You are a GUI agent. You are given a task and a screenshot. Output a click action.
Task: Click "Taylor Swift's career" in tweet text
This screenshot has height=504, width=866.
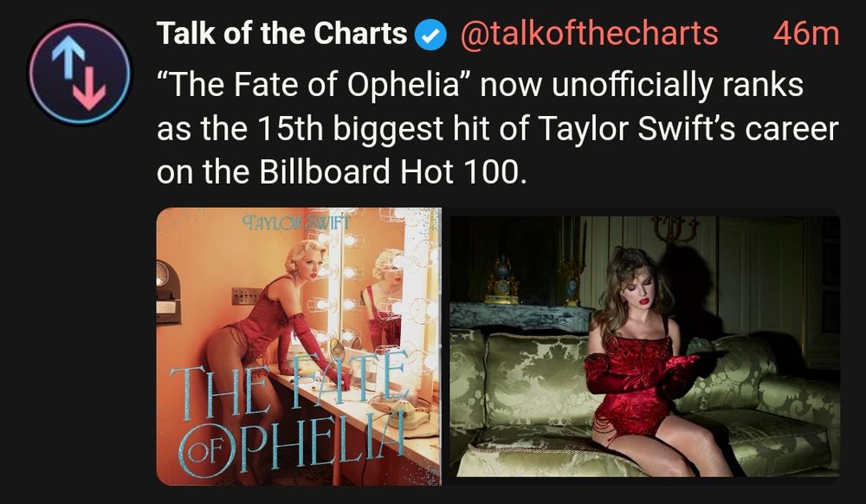tap(689, 128)
